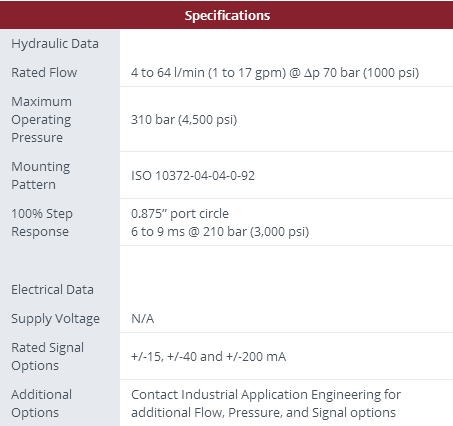Image resolution: width=453 pixels, height=426 pixels.
Task: Click the Rated Signal Options label
Action: (48, 356)
